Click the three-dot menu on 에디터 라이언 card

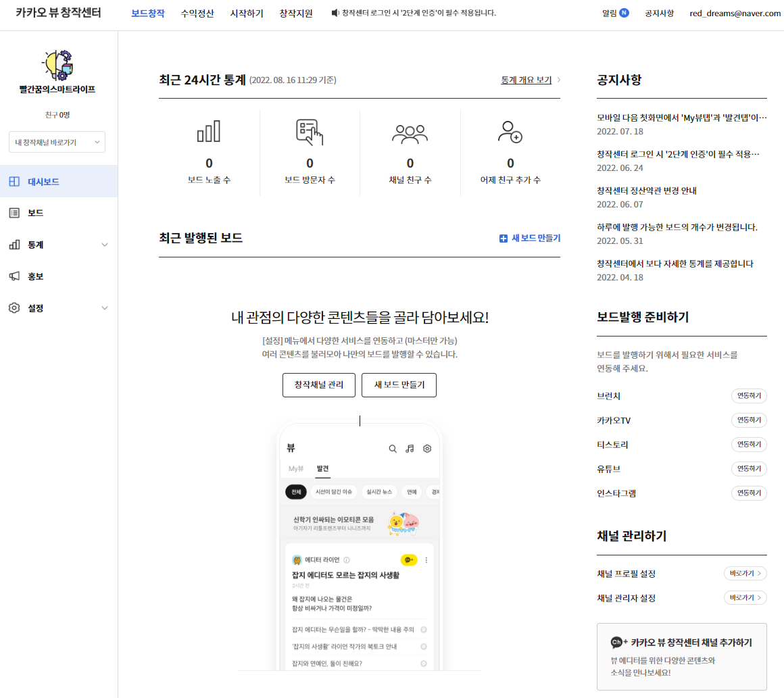click(x=426, y=560)
